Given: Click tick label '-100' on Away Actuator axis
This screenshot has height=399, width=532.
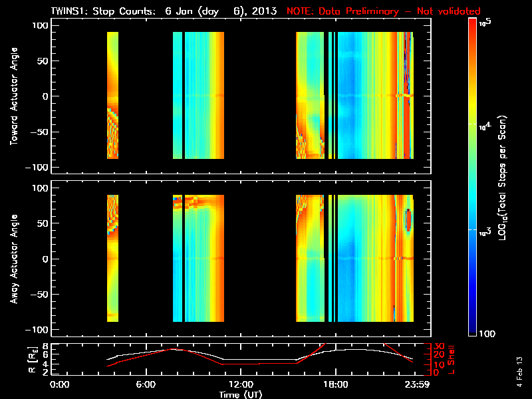Looking at the screenshot, I should [37, 330].
